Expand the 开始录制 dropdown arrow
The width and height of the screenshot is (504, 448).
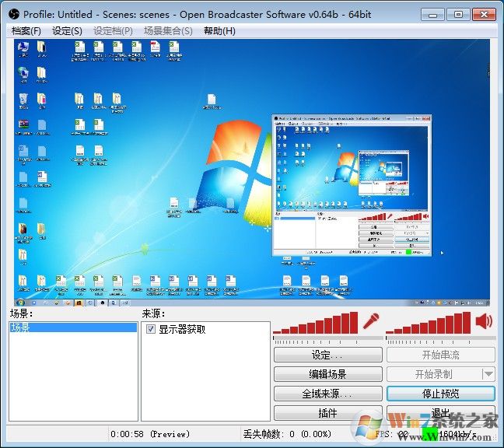[x=488, y=374]
